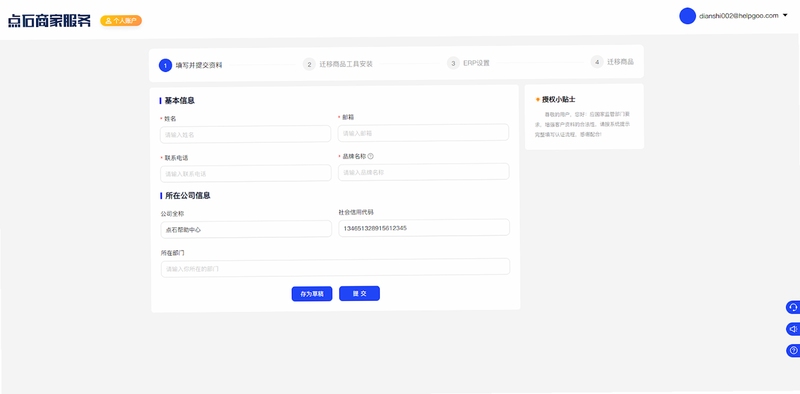Click the 所在部门 field label
The width and height of the screenshot is (800, 394).
[172, 253]
